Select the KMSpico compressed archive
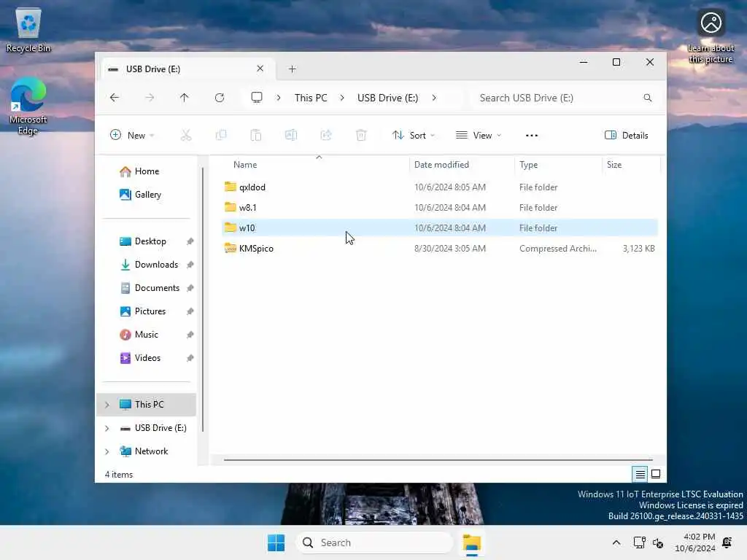 pos(439,249)
